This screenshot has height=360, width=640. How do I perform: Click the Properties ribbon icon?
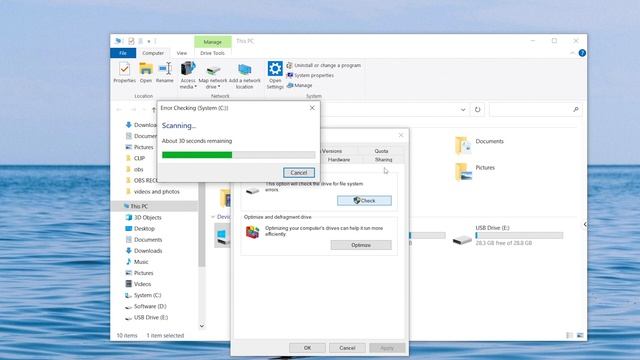coord(124,73)
